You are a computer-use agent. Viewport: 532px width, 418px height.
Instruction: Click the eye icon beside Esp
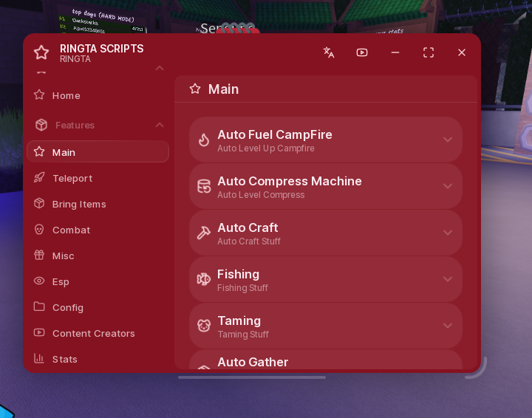[x=39, y=281]
